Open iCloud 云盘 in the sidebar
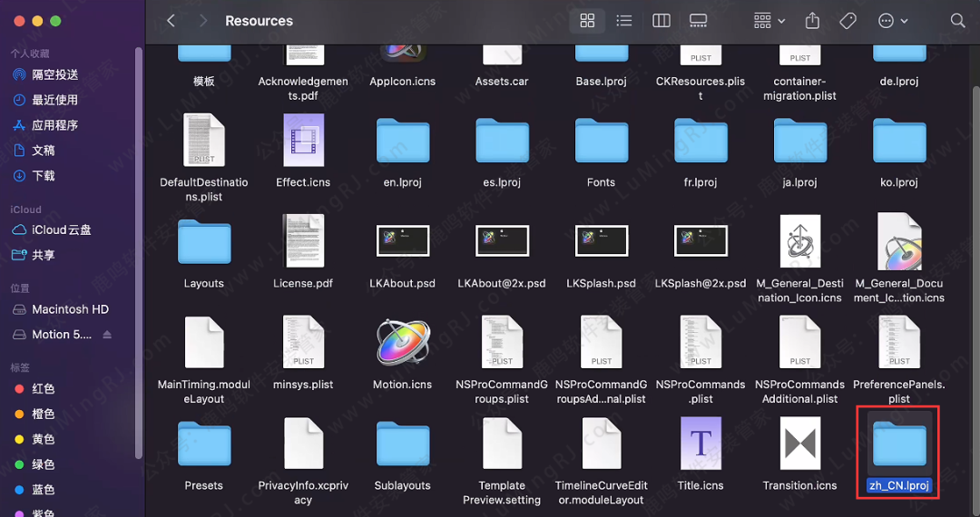The height and width of the screenshot is (517, 980). [61, 230]
